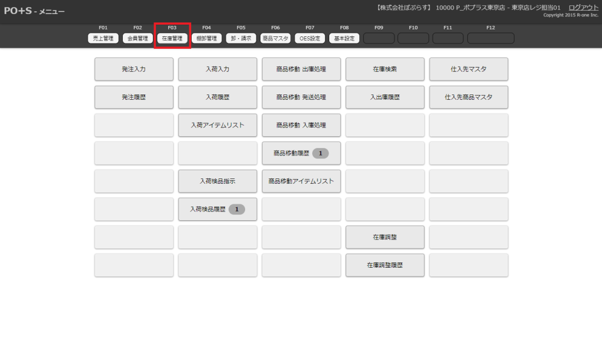The width and height of the screenshot is (602, 364).
Task: Open the 入荷アイテムリスト button
Action: 218,126
